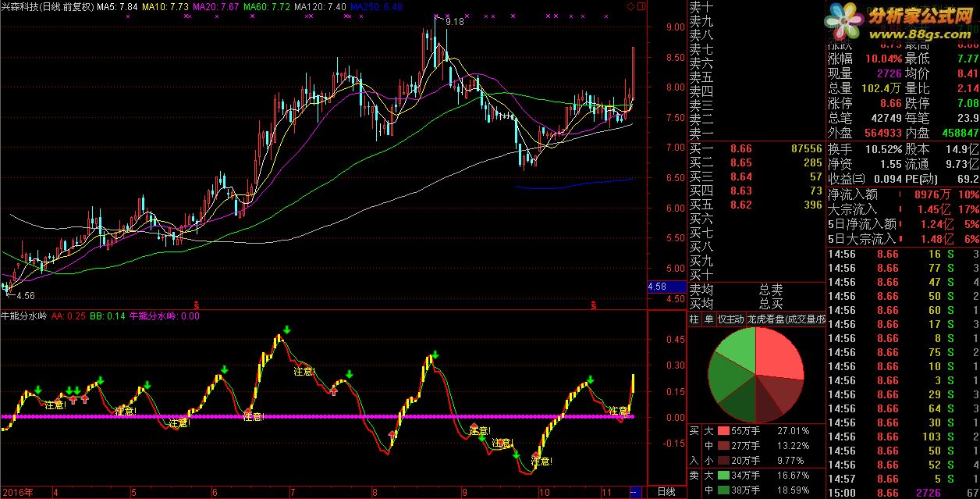Click the 总卖 total sell label
This screenshot has width=980, height=499.
(771, 289)
